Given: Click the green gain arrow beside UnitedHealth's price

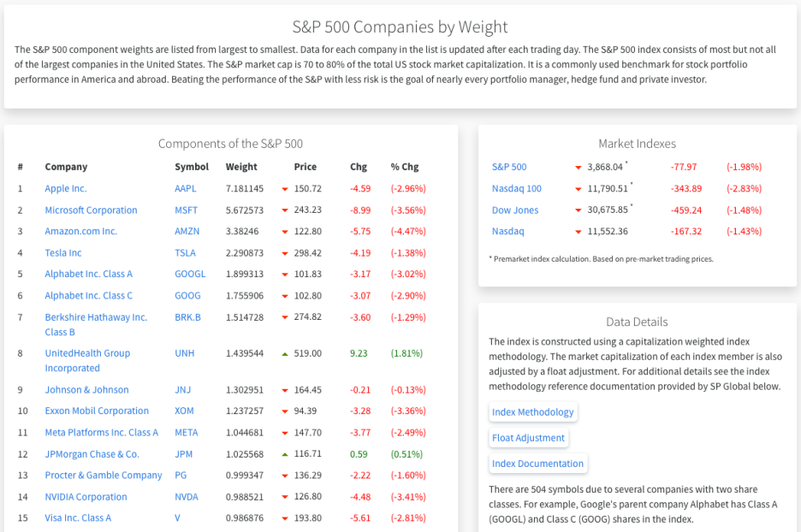Looking at the screenshot, I should pyautogui.click(x=284, y=352).
